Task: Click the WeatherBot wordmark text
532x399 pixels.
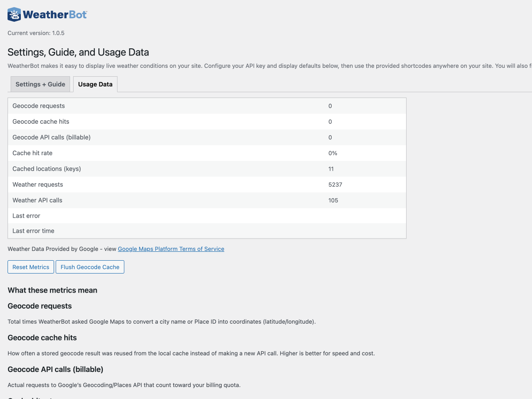Action: (55, 15)
